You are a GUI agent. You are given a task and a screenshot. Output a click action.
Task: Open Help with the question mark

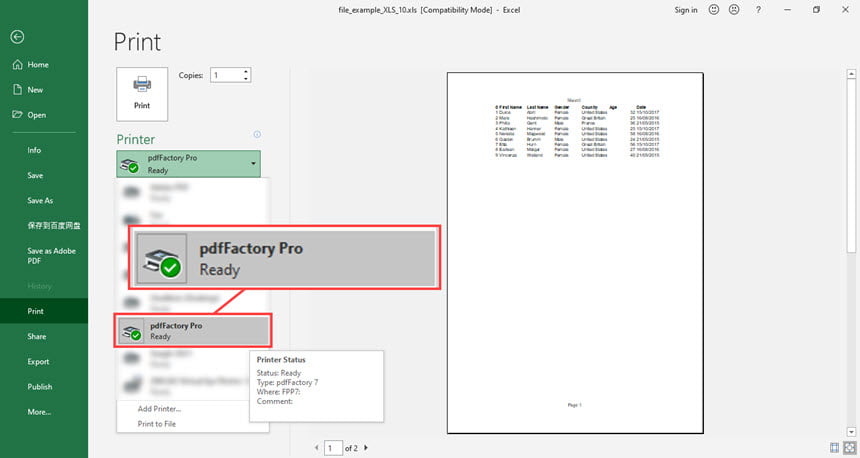(x=759, y=10)
